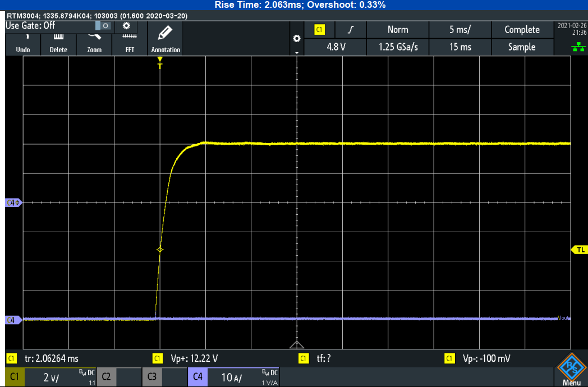Image resolution: width=588 pixels, height=387 pixels.
Task: Select the C1 channel tab
Action: (15, 377)
